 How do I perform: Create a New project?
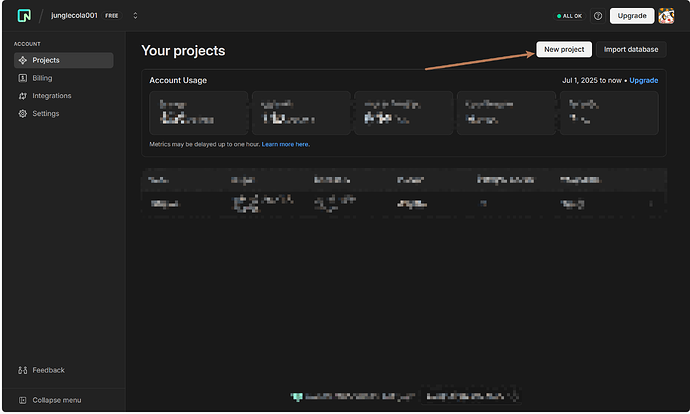tap(564, 49)
